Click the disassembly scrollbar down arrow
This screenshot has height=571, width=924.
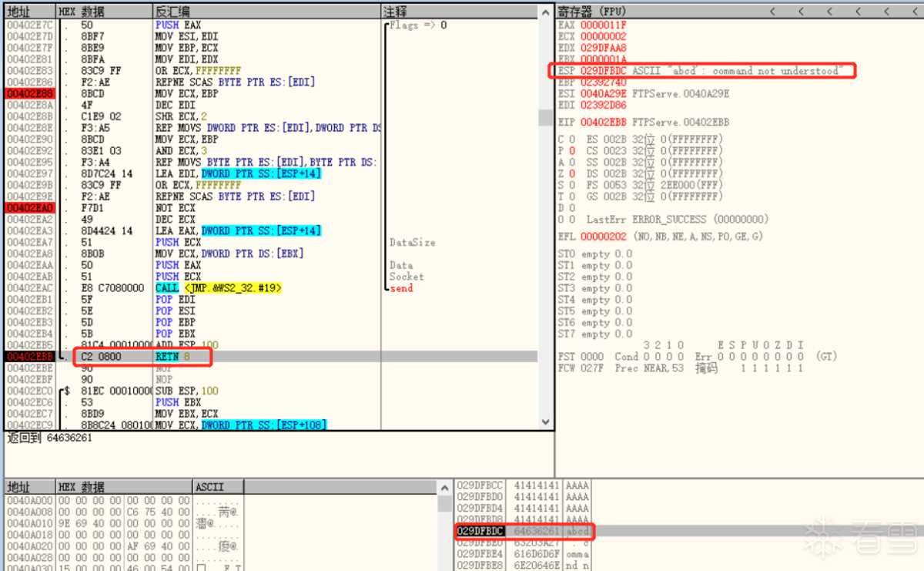coord(546,422)
